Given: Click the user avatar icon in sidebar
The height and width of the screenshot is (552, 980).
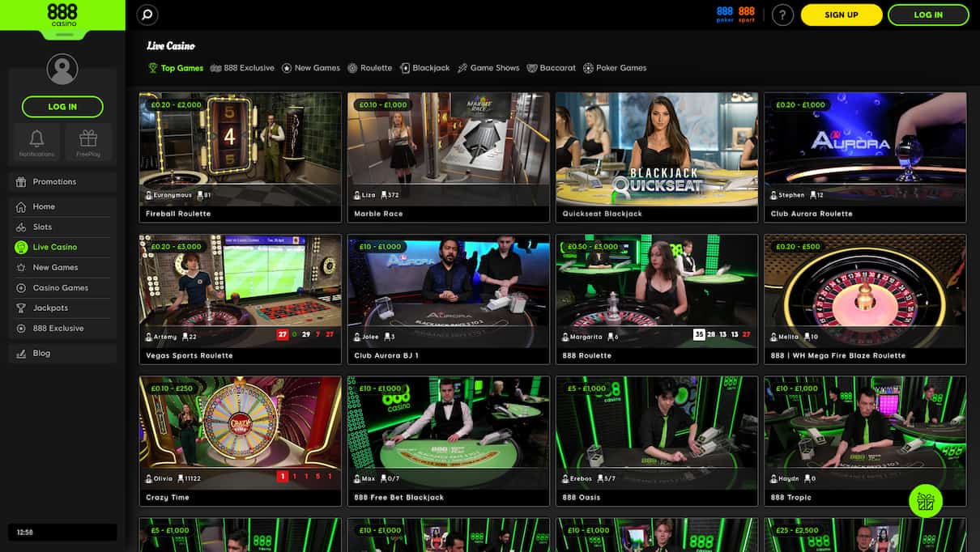Looking at the screenshot, I should [62, 70].
